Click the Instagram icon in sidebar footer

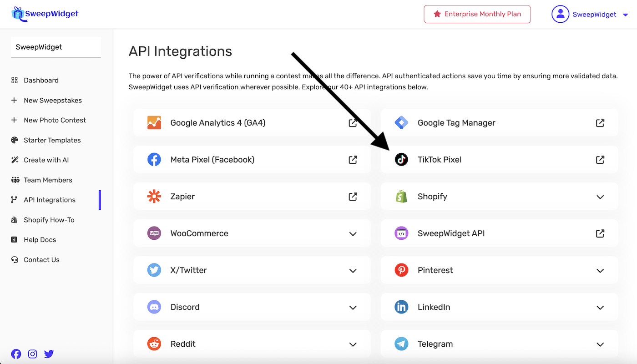pyautogui.click(x=32, y=354)
